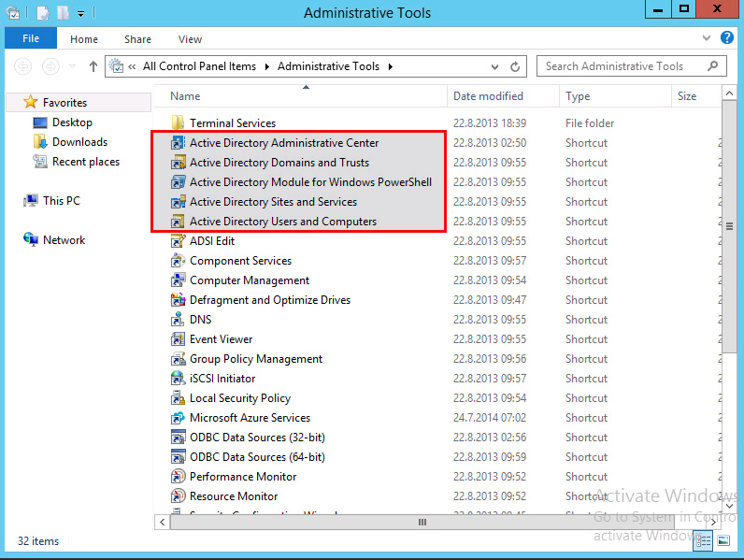Select This PC in navigation pane
The width and height of the screenshot is (744, 560).
coord(62,201)
